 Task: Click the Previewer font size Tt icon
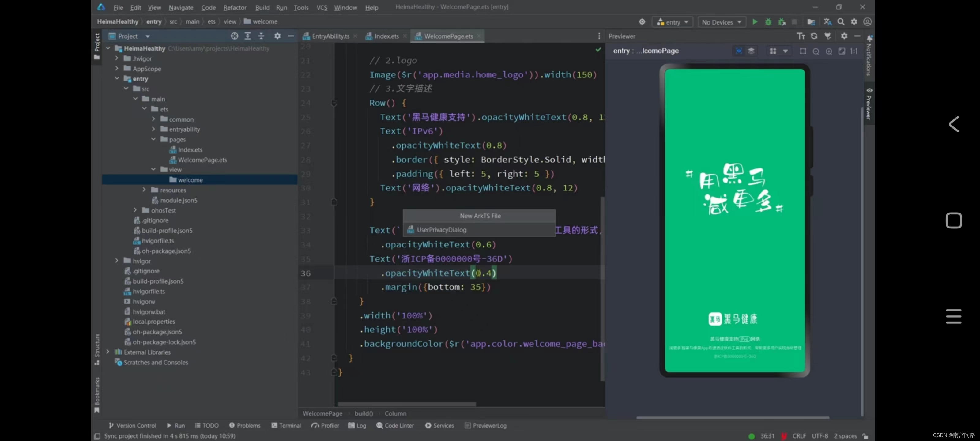point(801,36)
